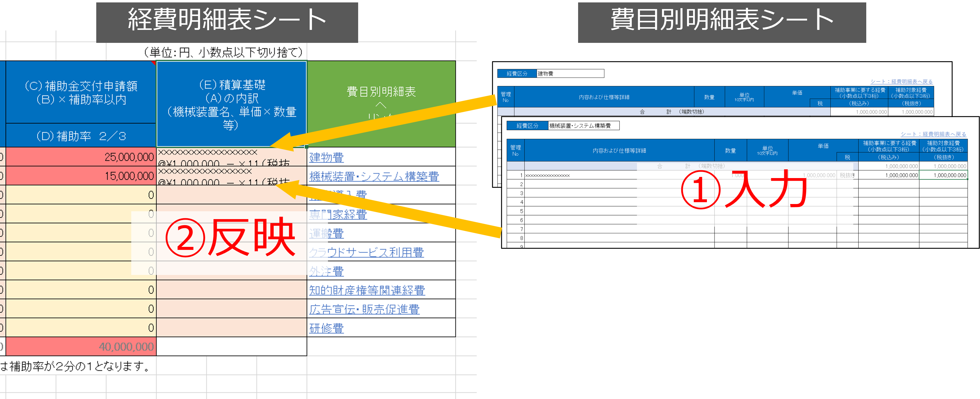This screenshot has height=399, width=980.
Task: Select the zero cell in the 知的財産権等関連経費 row
Action: pos(81,290)
